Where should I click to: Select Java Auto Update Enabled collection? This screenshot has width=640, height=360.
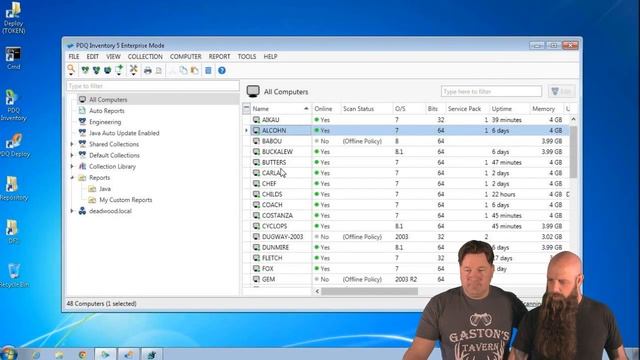124,133
